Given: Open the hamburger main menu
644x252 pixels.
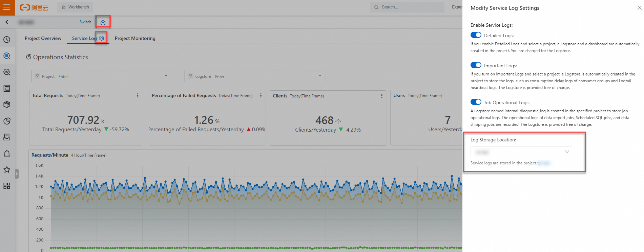Looking at the screenshot, I should (x=7, y=7).
